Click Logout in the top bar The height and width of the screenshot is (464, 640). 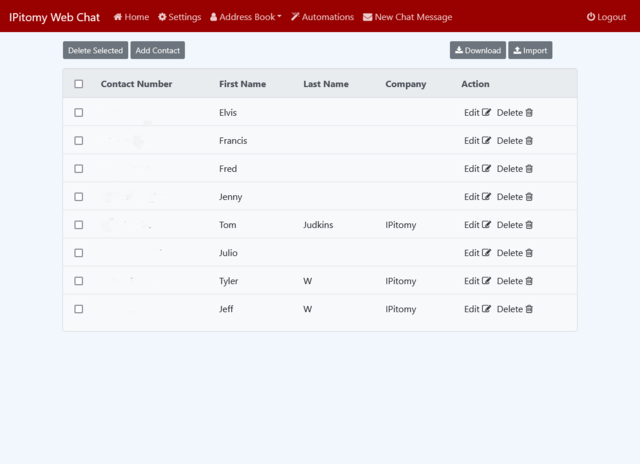point(606,17)
